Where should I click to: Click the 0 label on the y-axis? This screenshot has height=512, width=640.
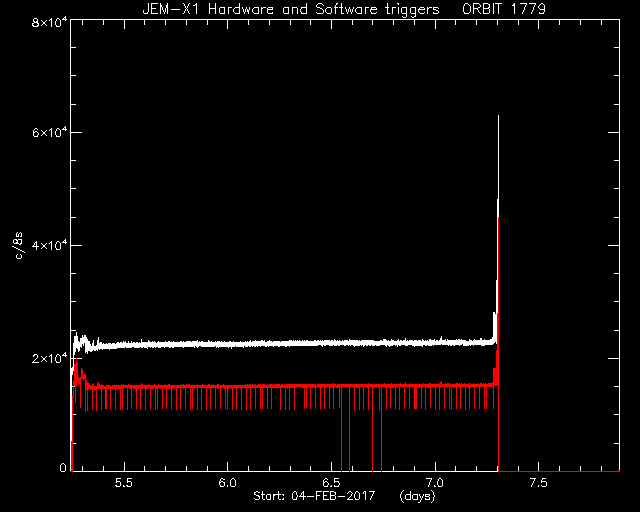pos(63,467)
